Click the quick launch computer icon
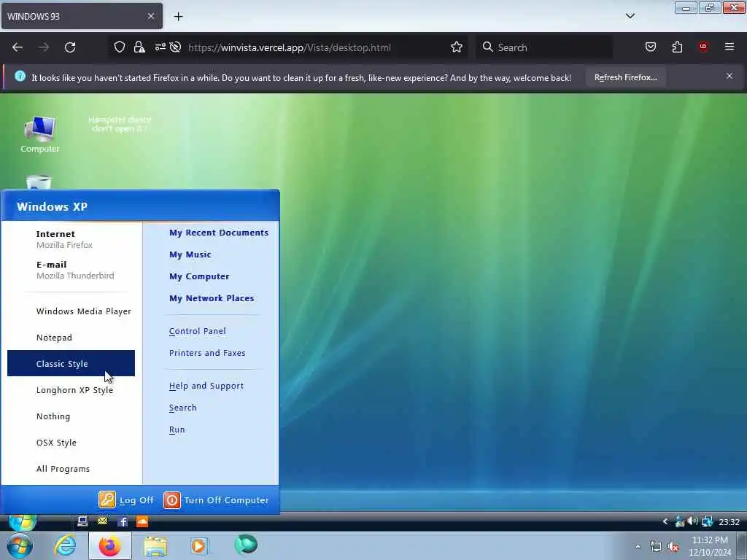The height and width of the screenshot is (560, 747). [x=82, y=522]
